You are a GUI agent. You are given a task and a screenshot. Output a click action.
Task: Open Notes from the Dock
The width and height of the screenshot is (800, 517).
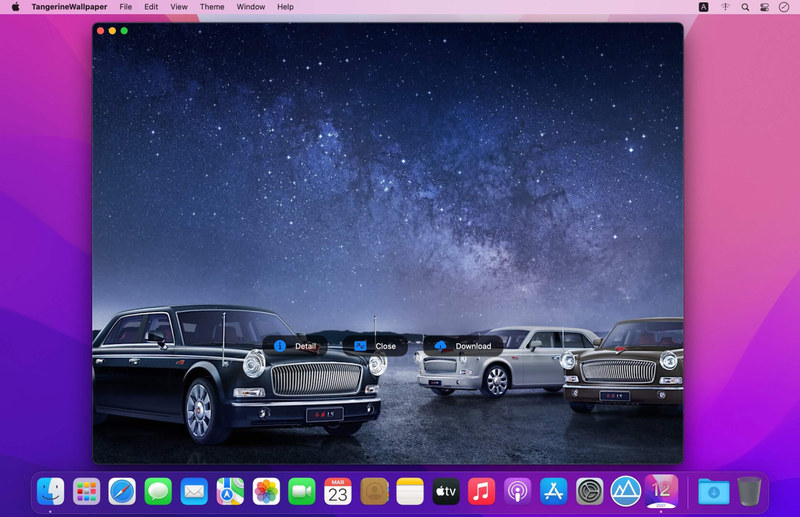click(x=410, y=491)
